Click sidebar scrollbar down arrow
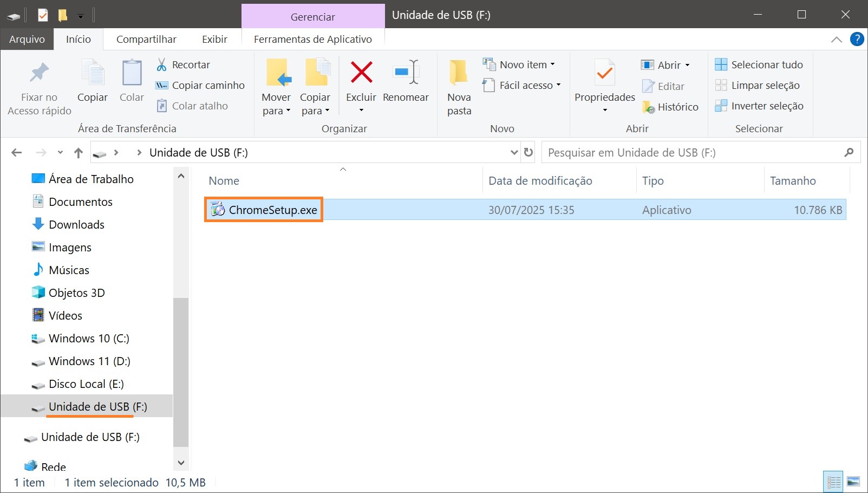The width and height of the screenshot is (868, 493). coord(181,463)
